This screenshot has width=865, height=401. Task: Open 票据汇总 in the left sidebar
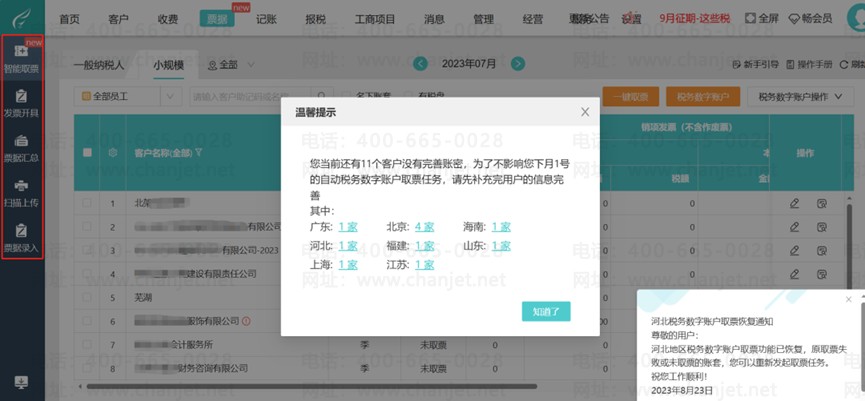21,148
